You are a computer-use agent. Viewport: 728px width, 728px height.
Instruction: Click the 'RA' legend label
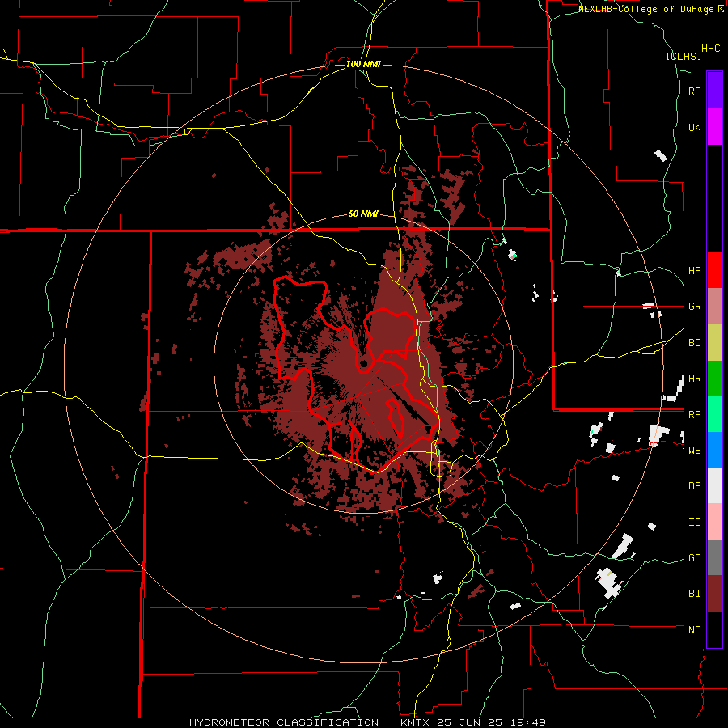[x=694, y=415]
